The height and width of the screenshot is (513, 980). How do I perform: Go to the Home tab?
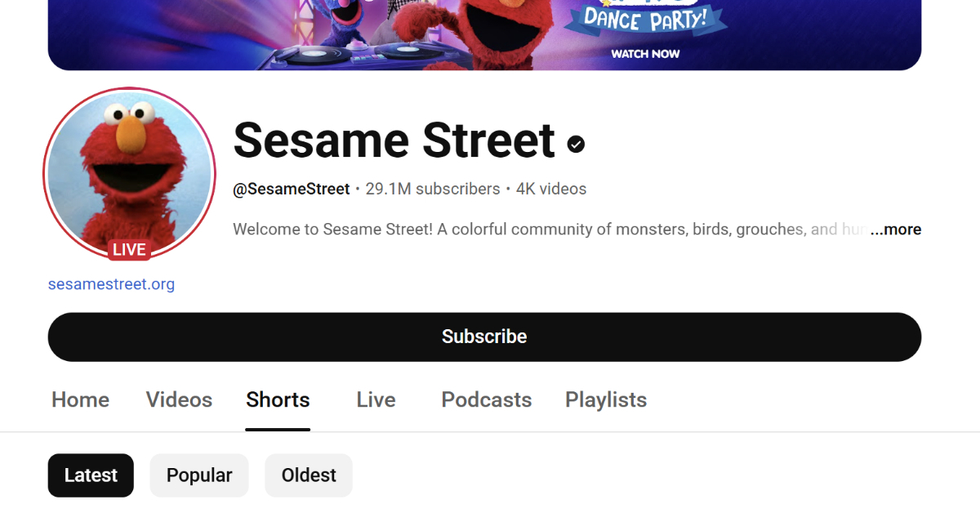click(x=80, y=399)
